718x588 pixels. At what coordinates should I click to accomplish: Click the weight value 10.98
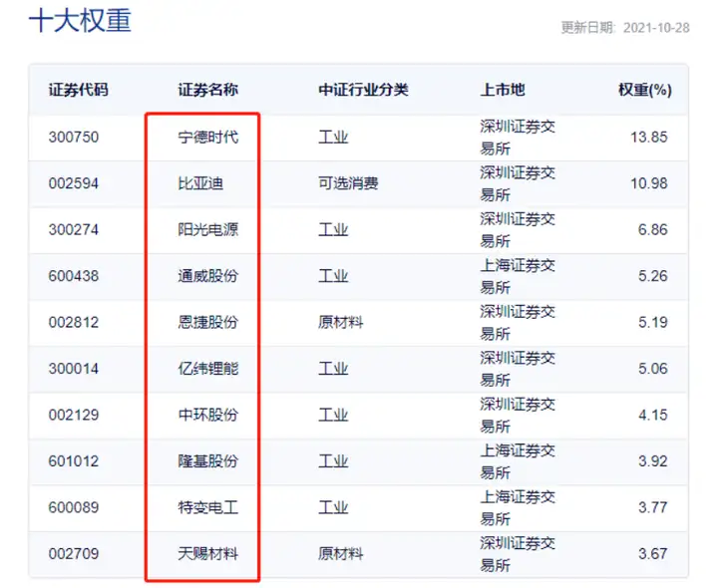pyautogui.click(x=649, y=183)
